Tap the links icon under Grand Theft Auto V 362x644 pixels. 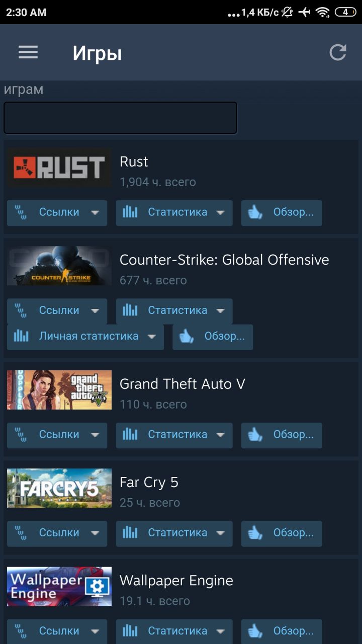21,435
